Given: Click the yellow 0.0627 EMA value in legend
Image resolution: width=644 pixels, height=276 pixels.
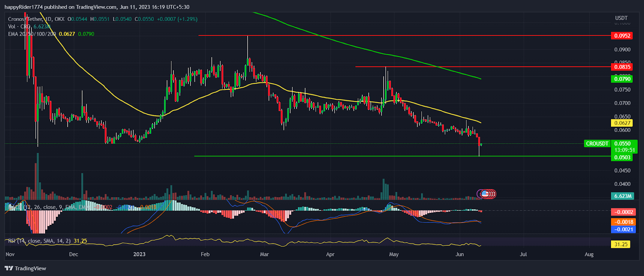Looking at the screenshot, I should tap(67, 34).
